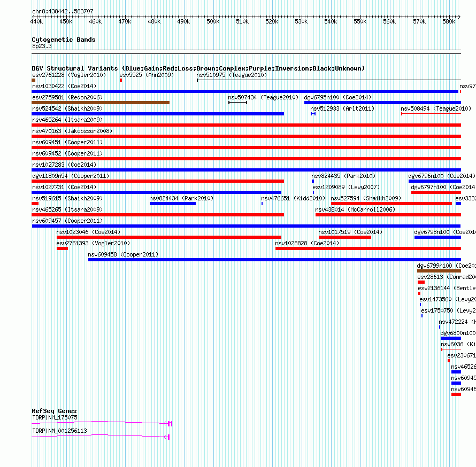Click the nsv824435 (Park2010) label

pyautogui.click(x=343, y=176)
